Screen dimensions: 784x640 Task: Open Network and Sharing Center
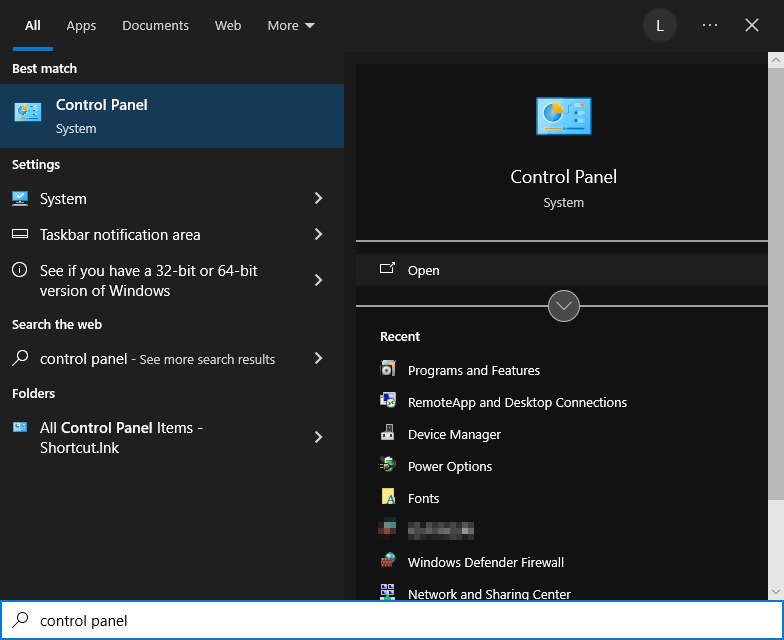pos(489,594)
